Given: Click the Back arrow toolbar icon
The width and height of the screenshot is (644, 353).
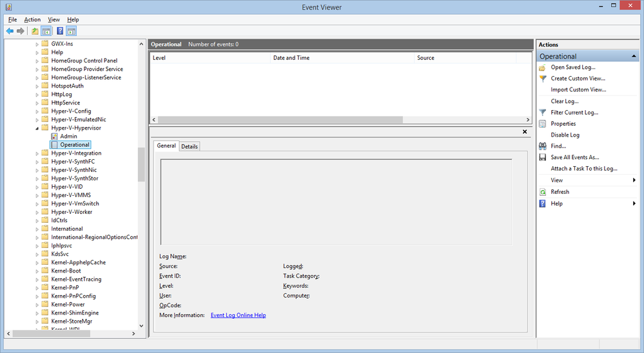Looking at the screenshot, I should 10,31.
